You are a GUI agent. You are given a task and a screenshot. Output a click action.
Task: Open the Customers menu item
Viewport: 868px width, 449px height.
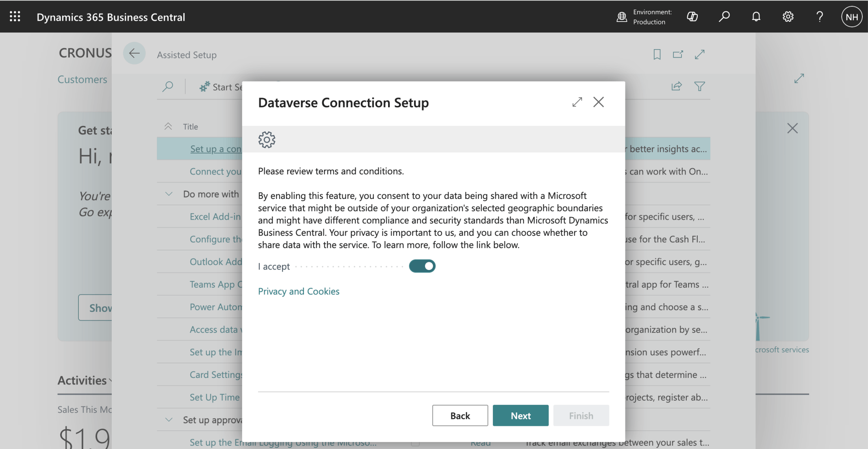coord(82,79)
